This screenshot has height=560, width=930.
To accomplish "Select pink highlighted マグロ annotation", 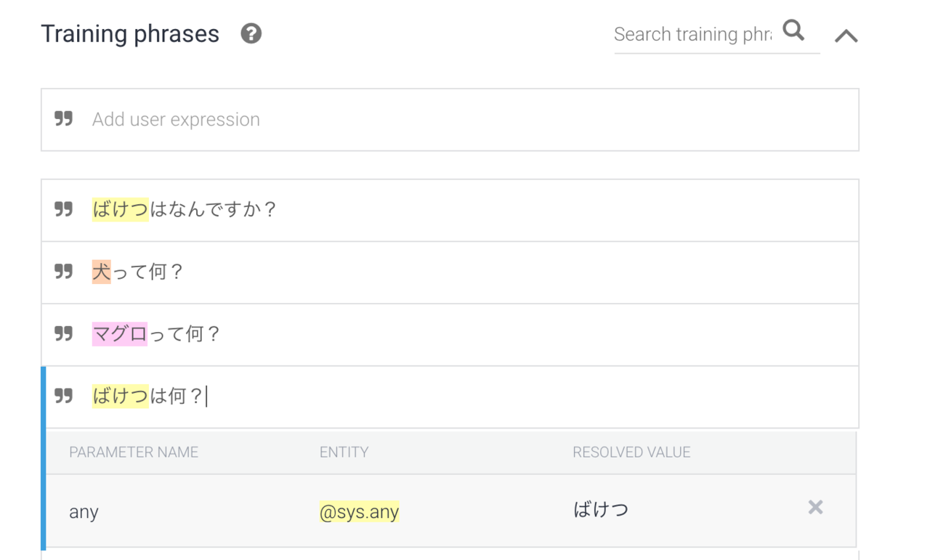I will click(x=120, y=334).
